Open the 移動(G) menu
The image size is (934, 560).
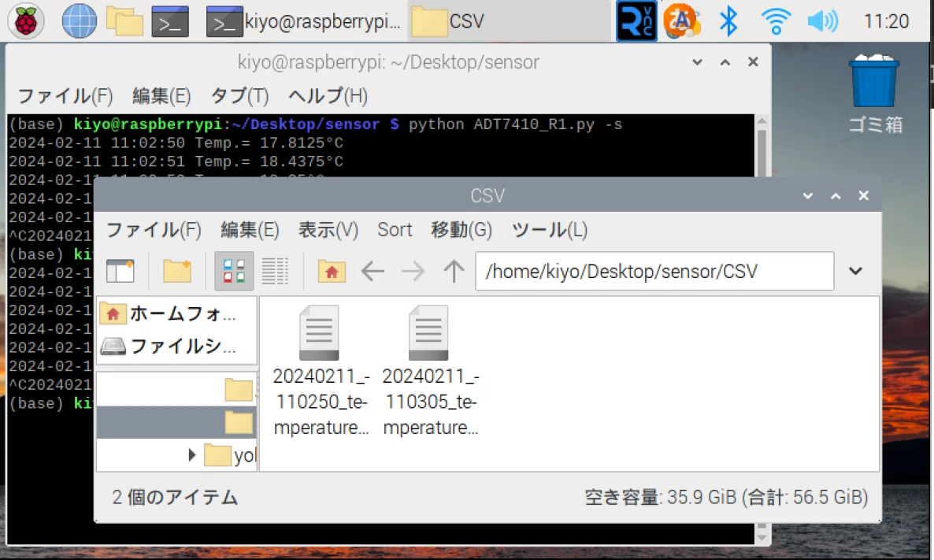(461, 230)
